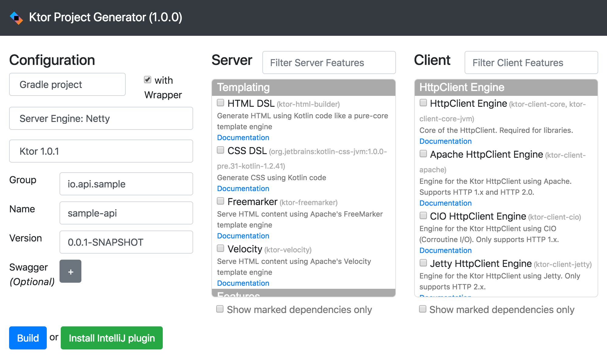Screen dimensions: 607x364
Task: Enable the Velocity feature checkbox
Action: [x=220, y=248]
